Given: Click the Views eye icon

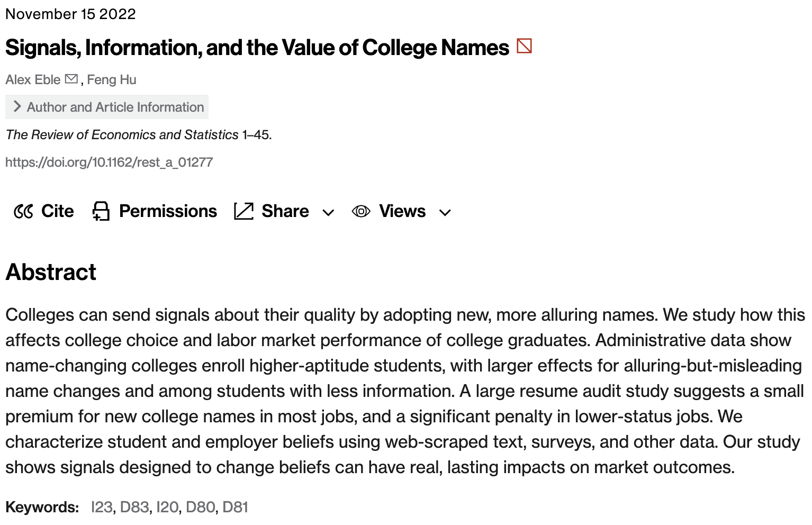Looking at the screenshot, I should [x=361, y=211].
